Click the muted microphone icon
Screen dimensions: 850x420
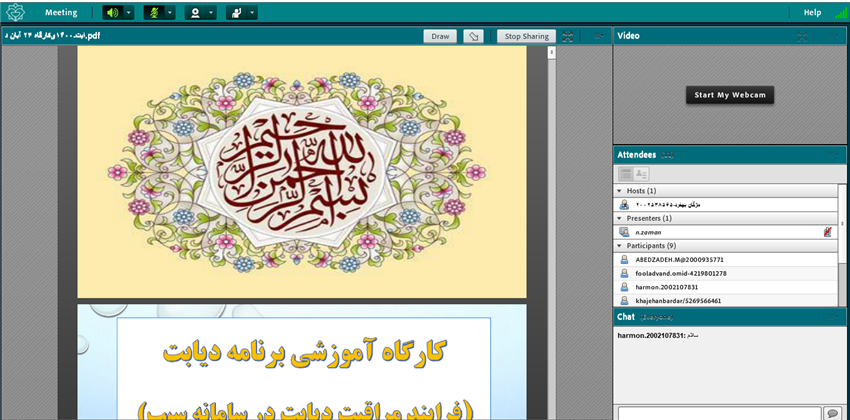[153, 13]
